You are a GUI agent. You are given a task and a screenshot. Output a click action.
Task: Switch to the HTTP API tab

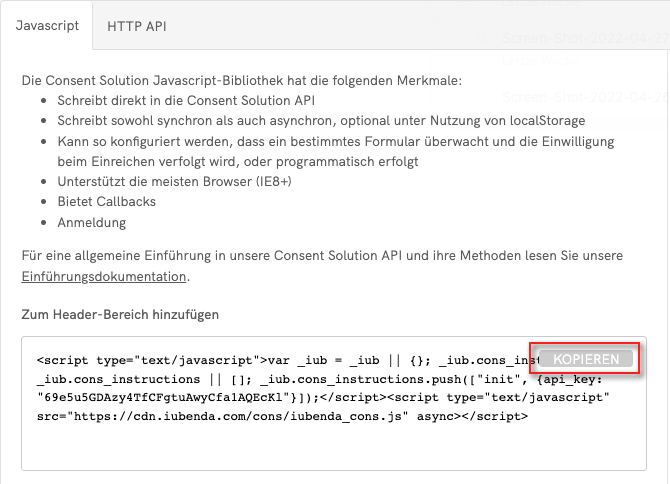coord(136,26)
